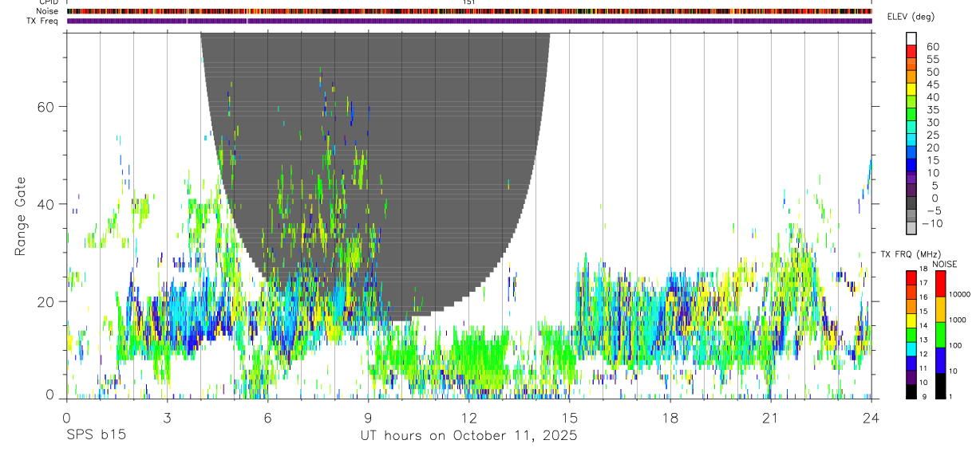Click the 'Range Gate' y-axis label

point(21,216)
